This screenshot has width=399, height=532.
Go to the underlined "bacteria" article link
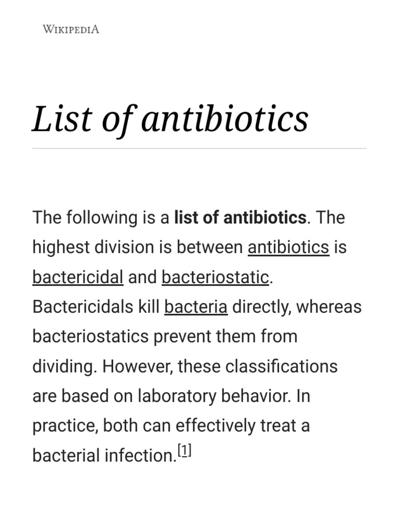(196, 307)
